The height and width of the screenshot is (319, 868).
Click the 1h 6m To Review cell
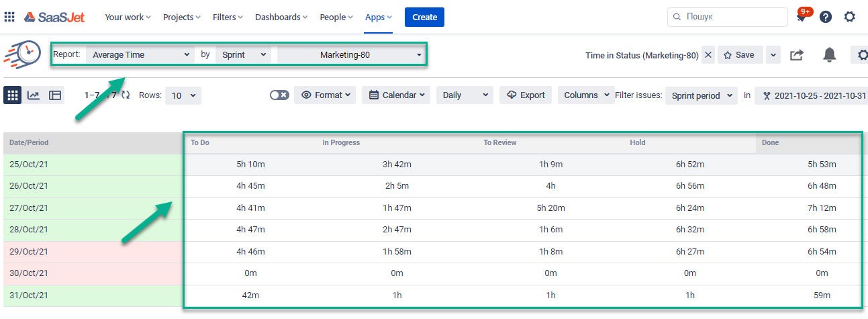coord(550,230)
